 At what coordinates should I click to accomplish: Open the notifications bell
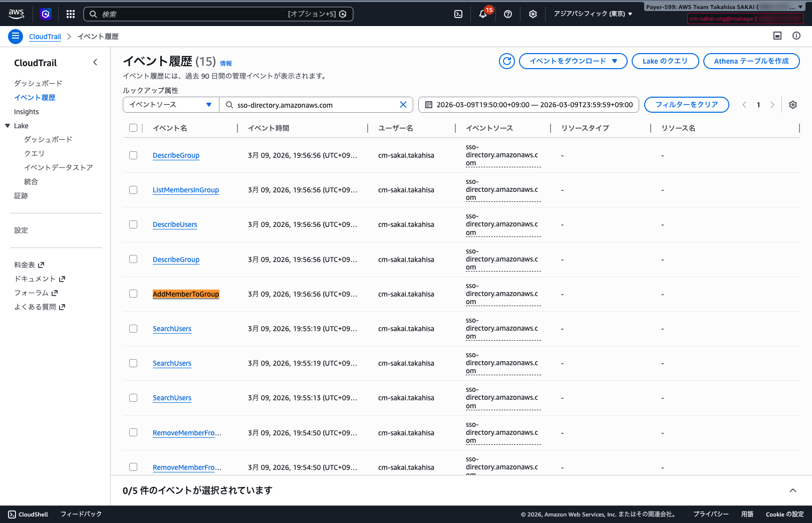[x=483, y=14]
